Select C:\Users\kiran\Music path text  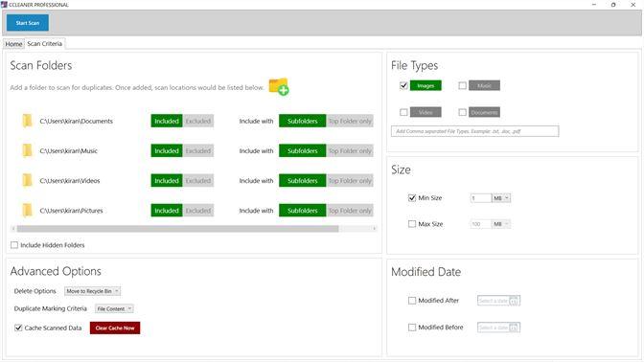click(x=69, y=150)
